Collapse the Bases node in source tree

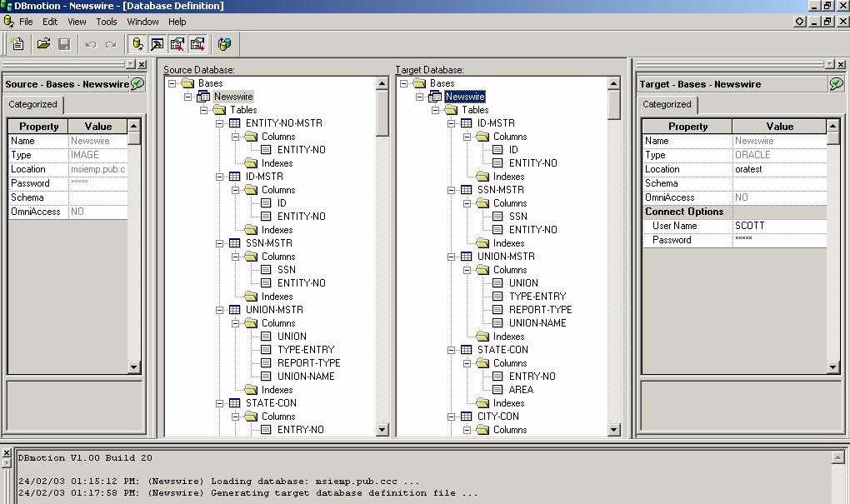coord(172,83)
